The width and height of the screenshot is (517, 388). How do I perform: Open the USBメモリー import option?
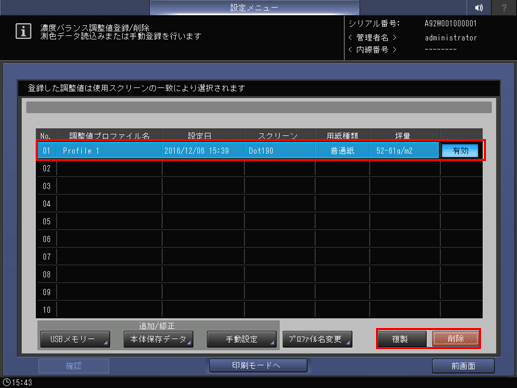[x=75, y=339]
